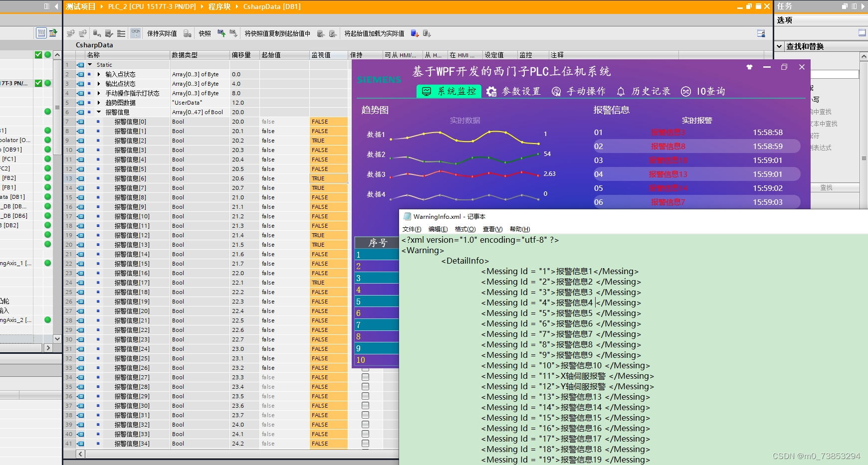
Task: Collapse the 查找和替换 section
Action: 780,46
